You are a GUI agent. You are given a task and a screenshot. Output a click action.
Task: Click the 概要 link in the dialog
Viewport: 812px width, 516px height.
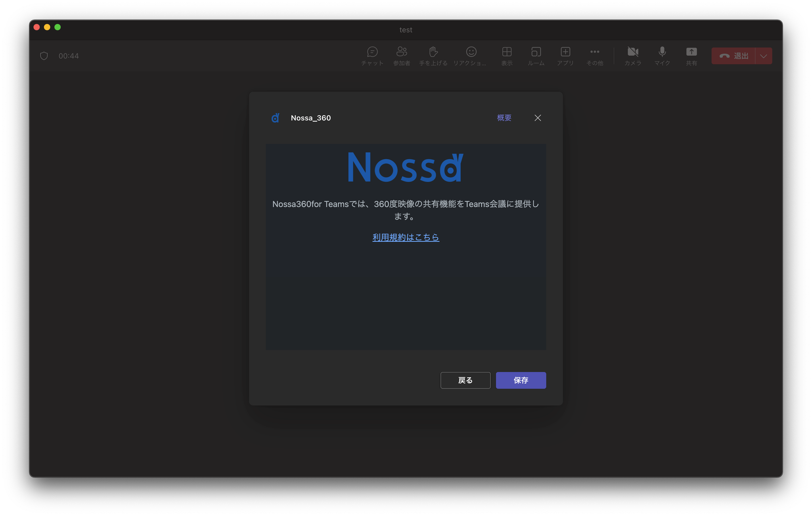coord(504,118)
